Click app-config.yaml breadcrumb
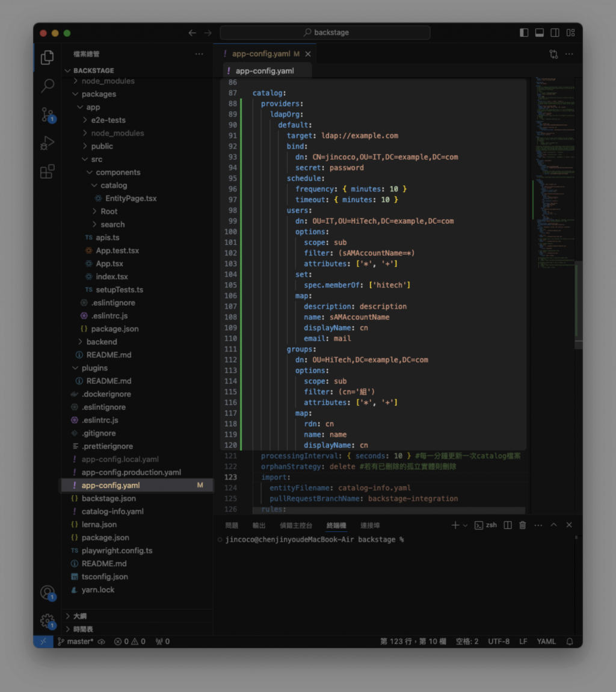The image size is (616, 692). coord(265,70)
